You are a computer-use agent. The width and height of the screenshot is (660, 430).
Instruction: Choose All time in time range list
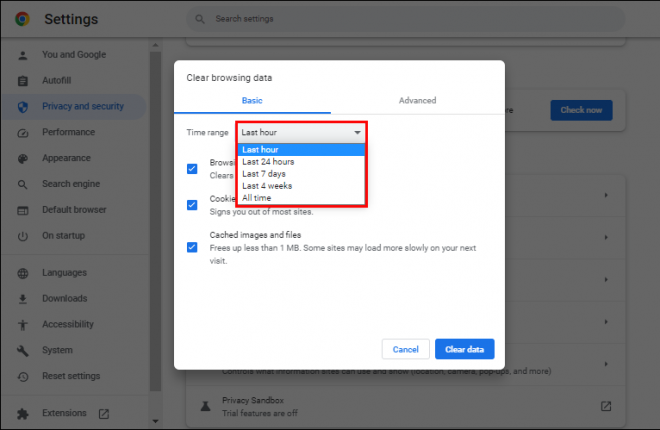pyautogui.click(x=257, y=198)
